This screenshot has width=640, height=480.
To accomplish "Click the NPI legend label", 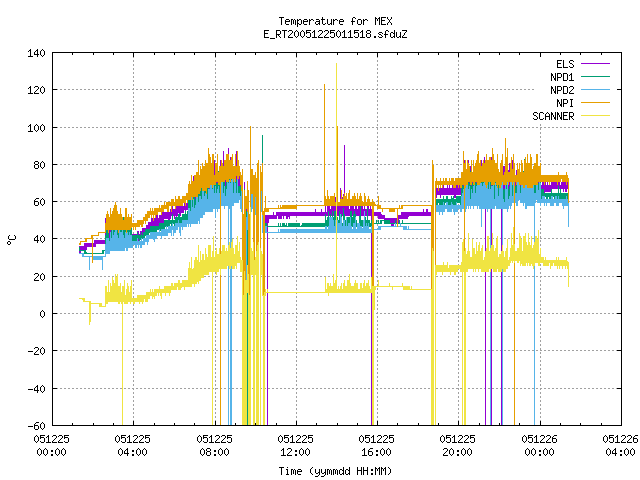I will coord(565,103).
